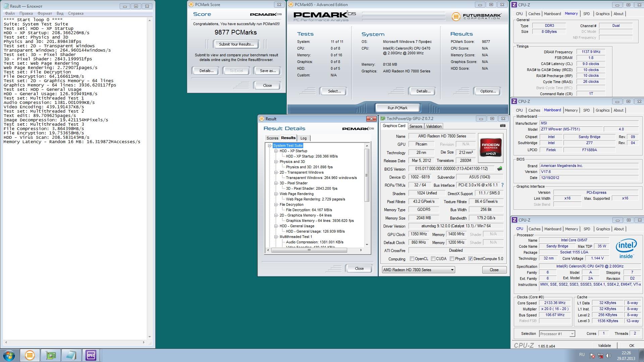The height and width of the screenshot is (362, 644).
Task: Click CPU-Z Memory window title icon
Action: 514,5
